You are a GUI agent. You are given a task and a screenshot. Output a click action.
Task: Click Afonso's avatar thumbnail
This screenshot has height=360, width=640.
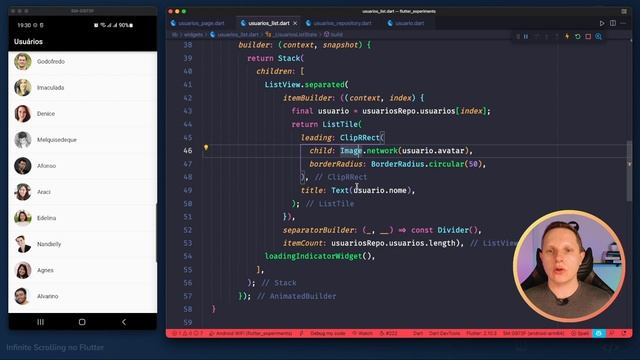[23, 166]
